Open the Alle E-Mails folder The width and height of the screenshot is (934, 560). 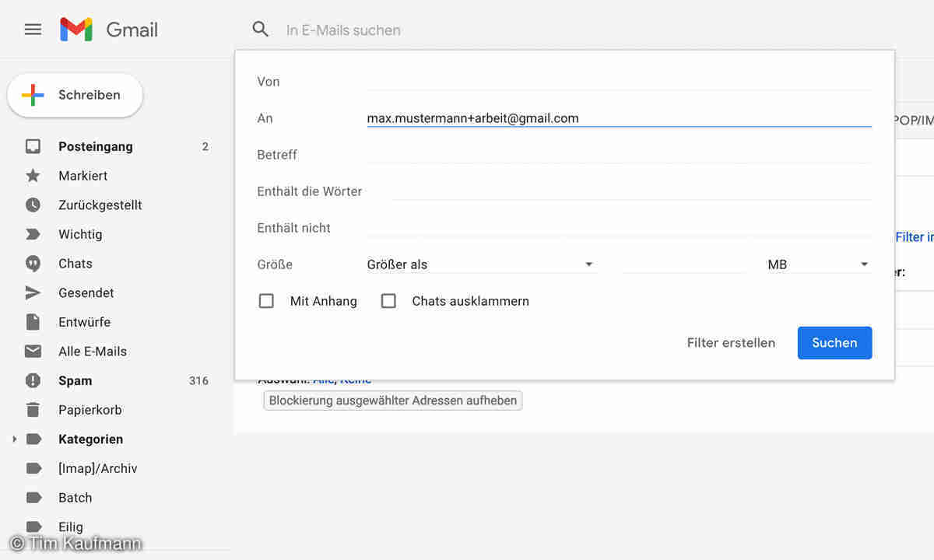tap(92, 352)
